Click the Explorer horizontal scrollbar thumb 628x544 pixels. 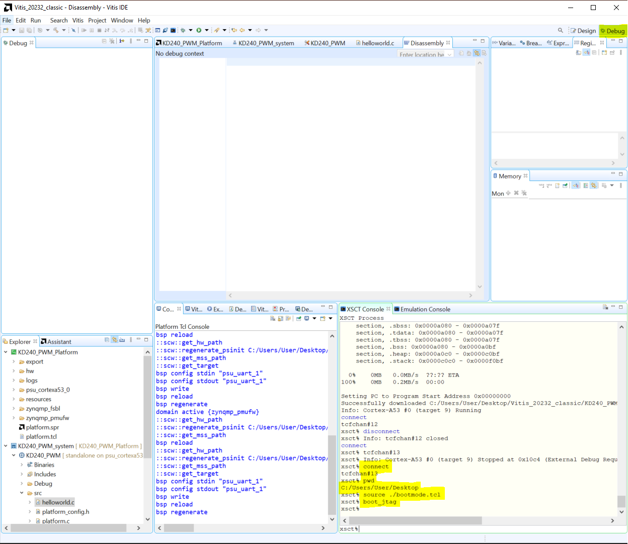point(68,528)
